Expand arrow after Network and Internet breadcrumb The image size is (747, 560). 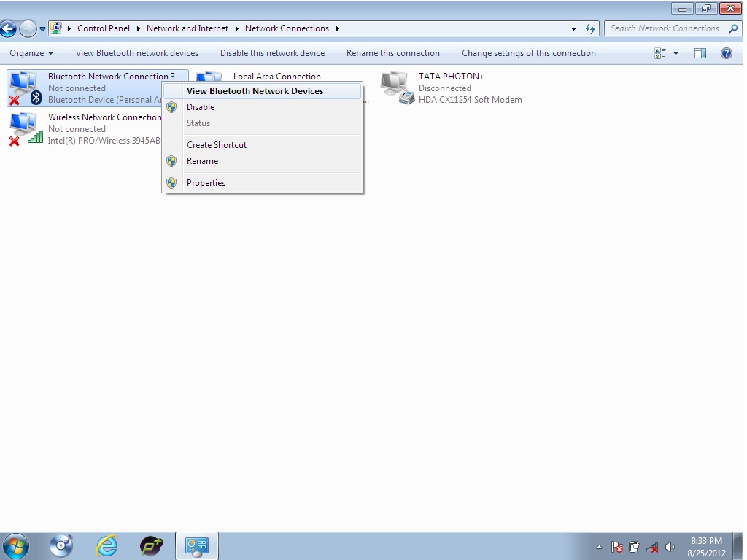[237, 28]
